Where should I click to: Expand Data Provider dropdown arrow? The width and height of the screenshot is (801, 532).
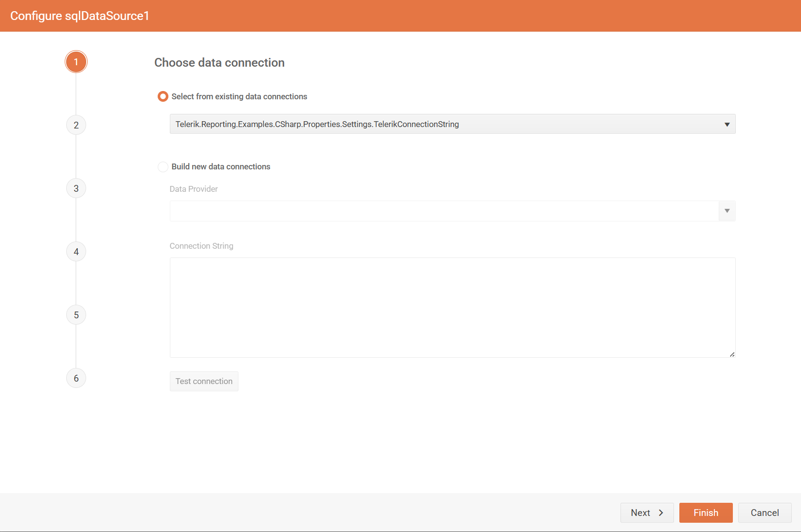click(727, 211)
